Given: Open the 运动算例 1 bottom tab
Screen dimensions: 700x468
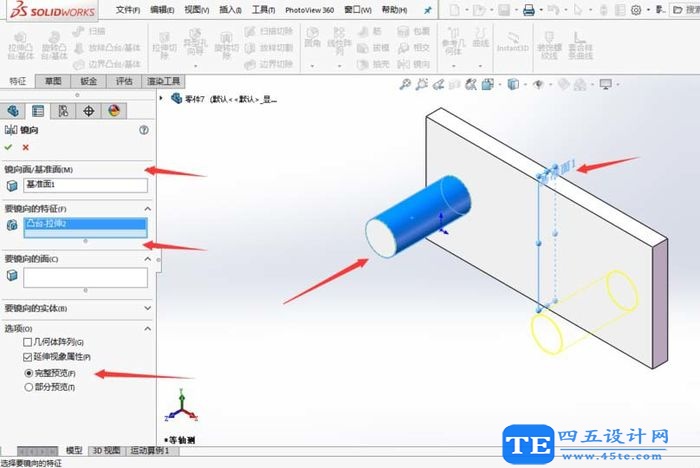Looking at the screenshot, I should 150,451.
